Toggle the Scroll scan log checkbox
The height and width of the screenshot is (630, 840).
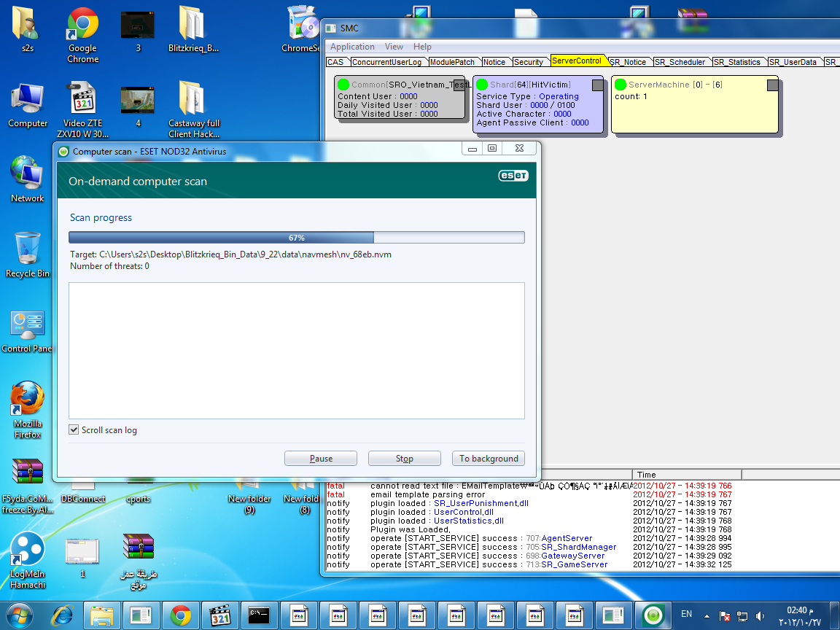click(x=74, y=429)
